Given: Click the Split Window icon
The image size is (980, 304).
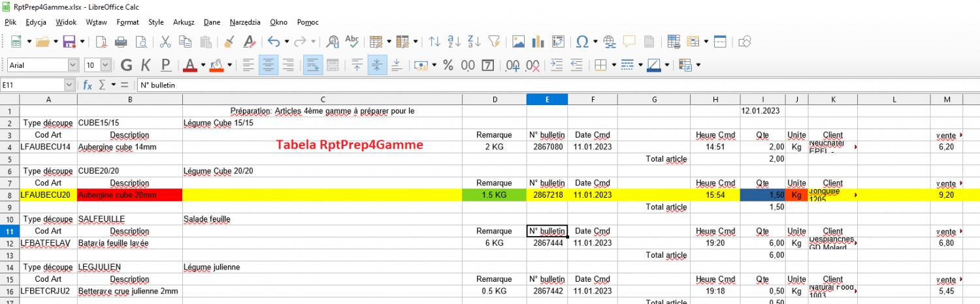Looking at the screenshot, I should 719,42.
